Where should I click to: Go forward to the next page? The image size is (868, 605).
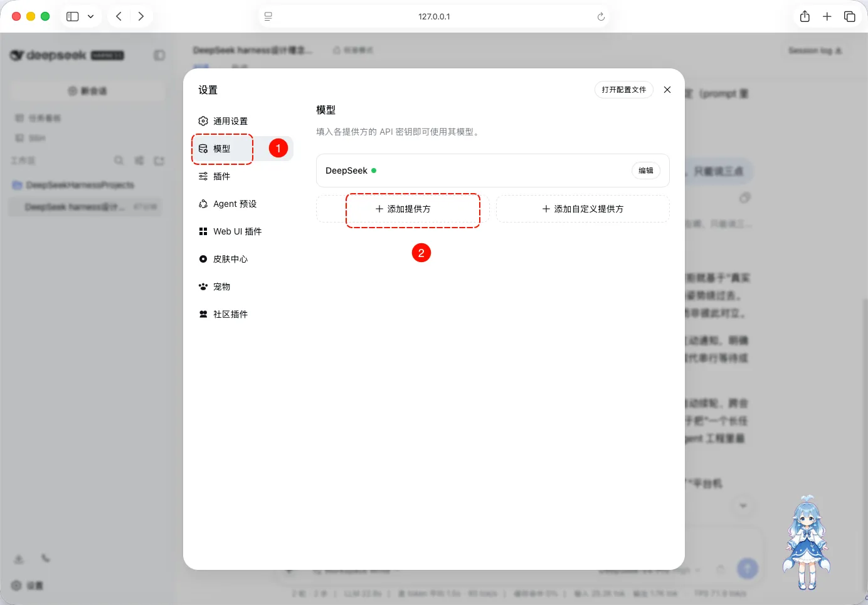pyautogui.click(x=141, y=16)
